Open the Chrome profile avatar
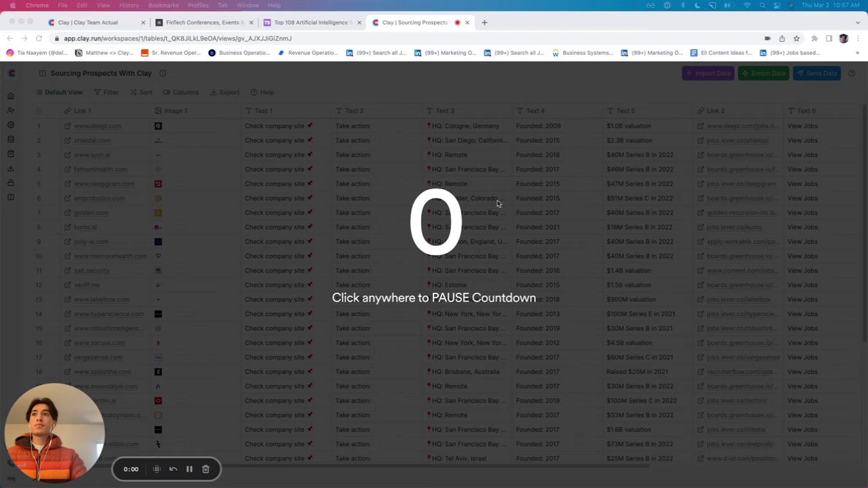The image size is (868, 488). pos(844,39)
